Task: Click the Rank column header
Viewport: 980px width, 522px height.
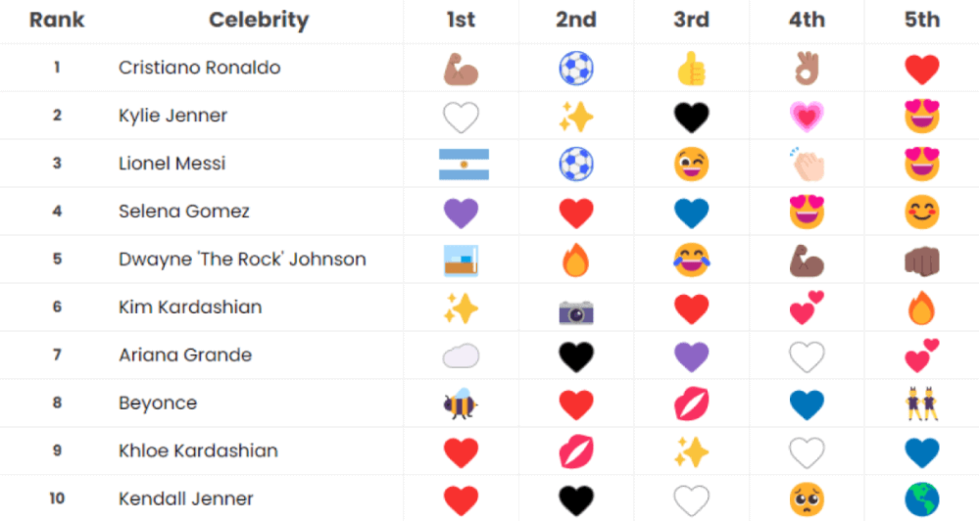Action: pos(57,20)
